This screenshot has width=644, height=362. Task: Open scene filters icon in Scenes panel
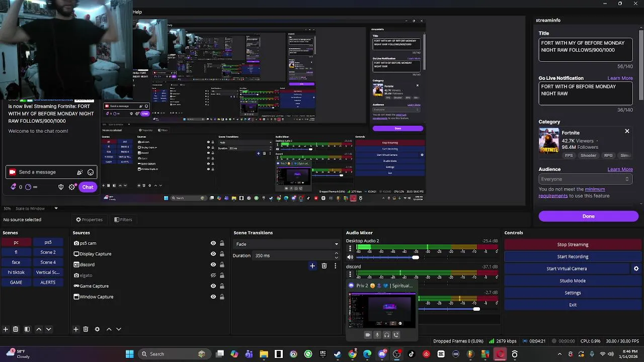27,329
